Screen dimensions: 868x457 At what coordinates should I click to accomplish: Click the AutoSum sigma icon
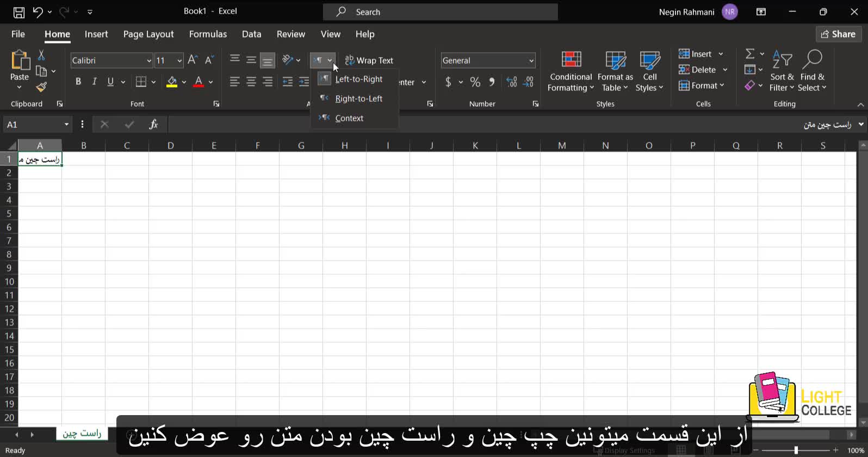coord(750,54)
